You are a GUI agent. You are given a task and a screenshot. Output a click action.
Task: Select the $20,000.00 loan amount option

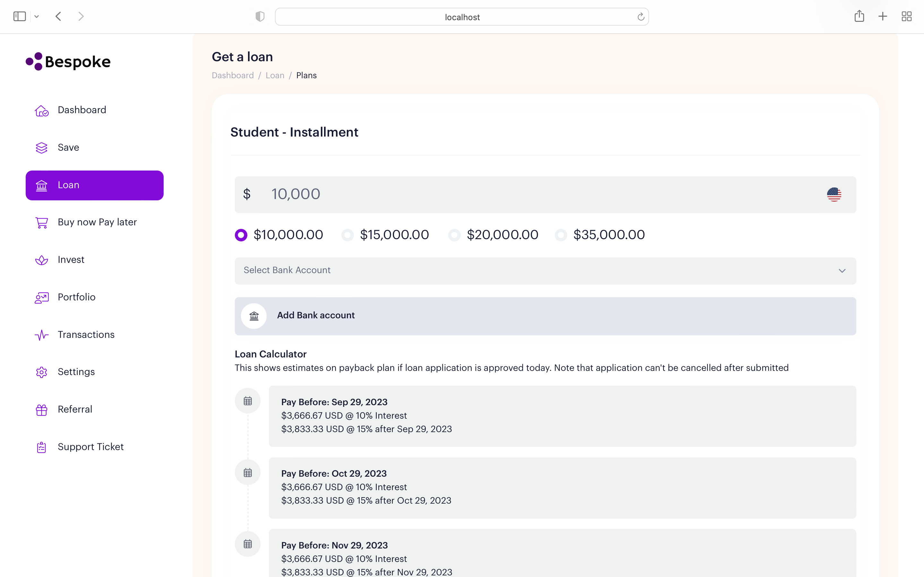pyautogui.click(x=454, y=235)
